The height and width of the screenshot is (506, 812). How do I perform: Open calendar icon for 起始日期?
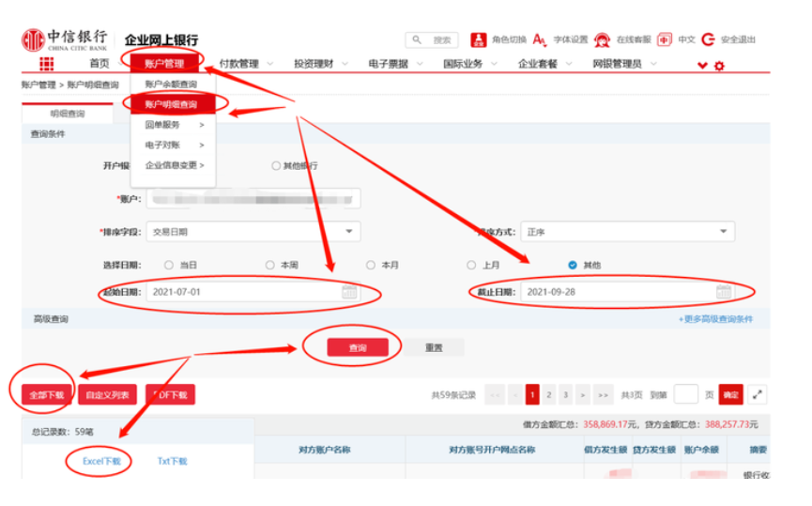coord(349,292)
